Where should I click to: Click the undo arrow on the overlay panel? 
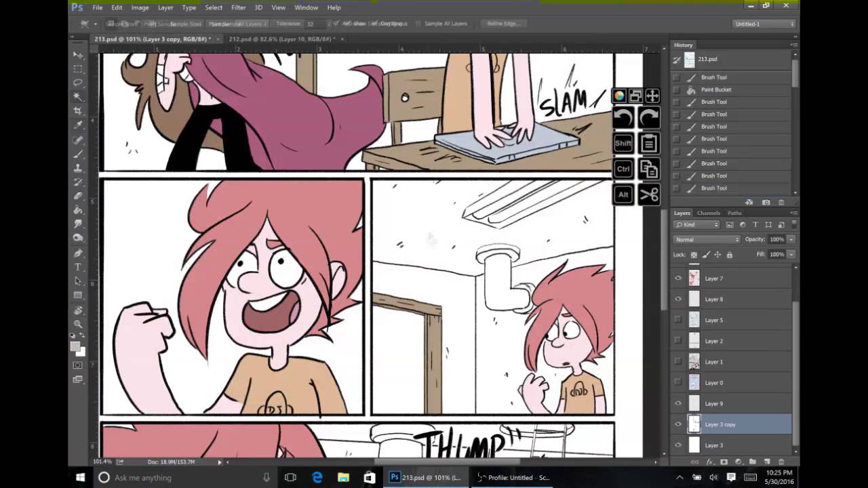tap(623, 118)
